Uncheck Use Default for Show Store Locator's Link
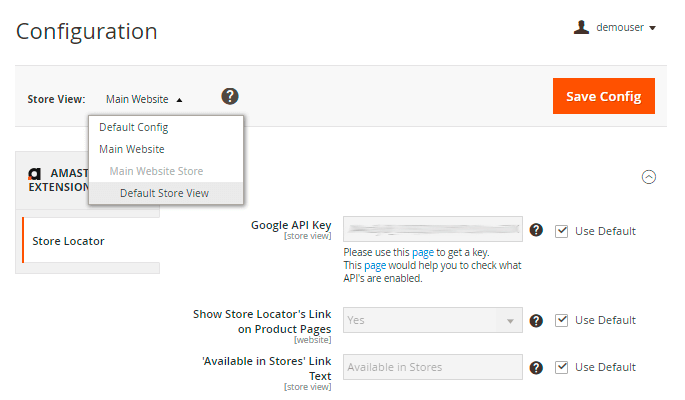 pyautogui.click(x=562, y=320)
